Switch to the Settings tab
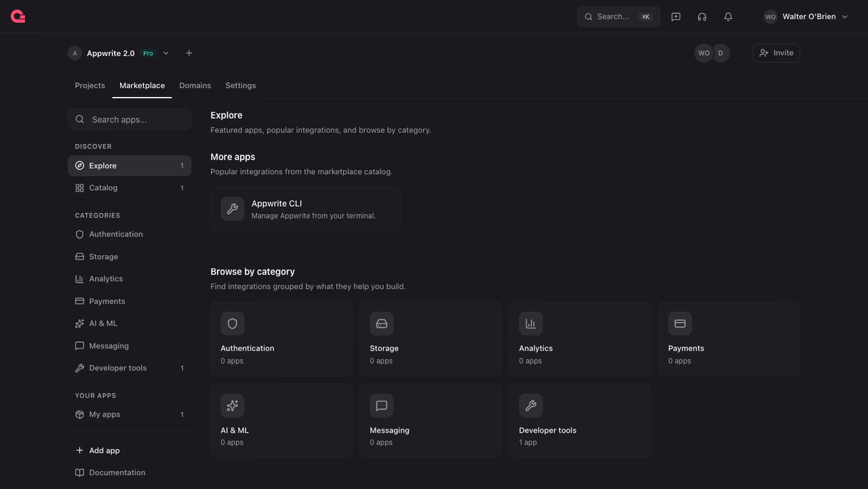Screen dimensions: 868x489 point(241,85)
